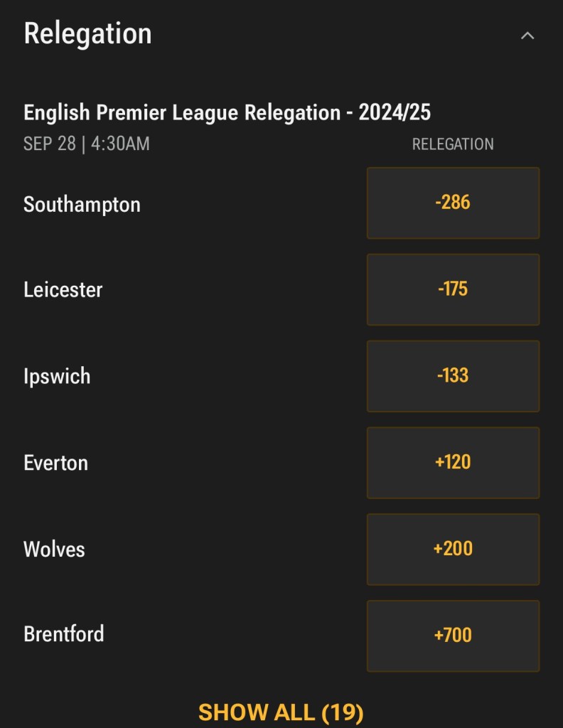Image resolution: width=563 pixels, height=728 pixels.
Task: Add Everton +120 to bet slip
Action: pos(453,462)
